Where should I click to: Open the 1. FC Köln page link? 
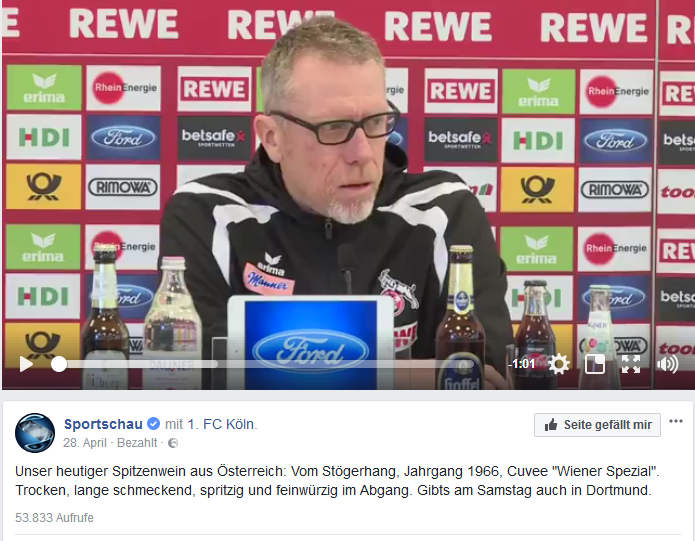pyautogui.click(x=221, y=424)
